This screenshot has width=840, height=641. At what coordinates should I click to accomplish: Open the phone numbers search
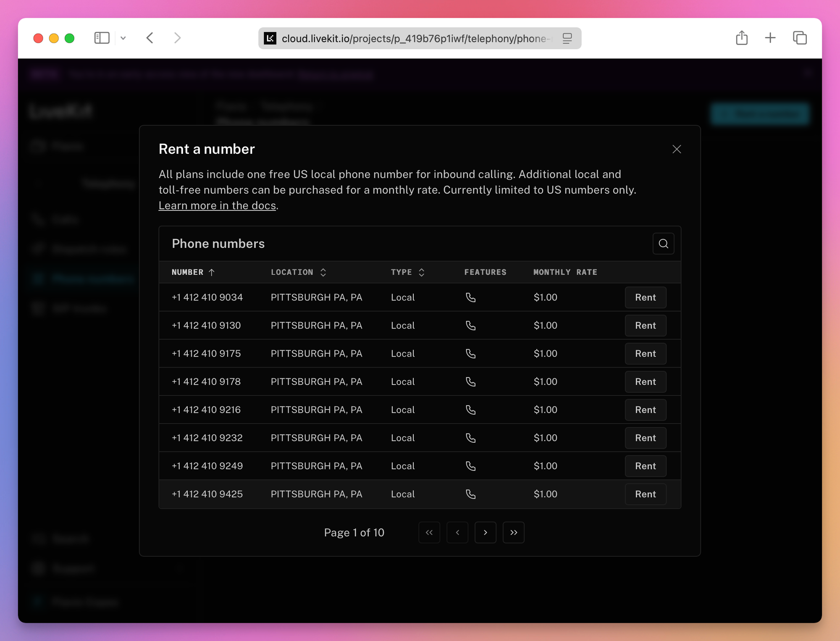(663, 244)
